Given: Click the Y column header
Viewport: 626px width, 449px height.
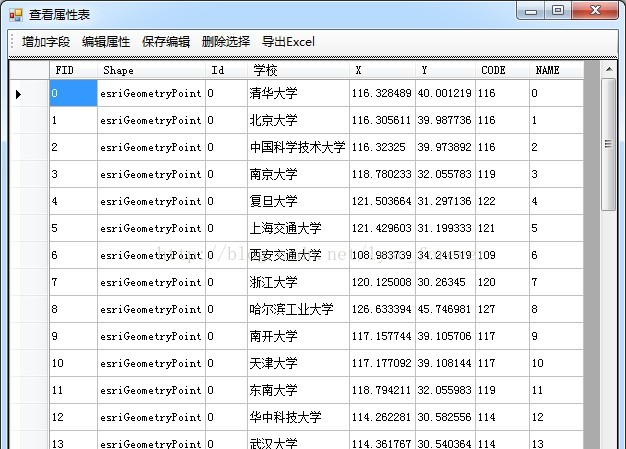Looking at the screenshot, I should point(445,70).
